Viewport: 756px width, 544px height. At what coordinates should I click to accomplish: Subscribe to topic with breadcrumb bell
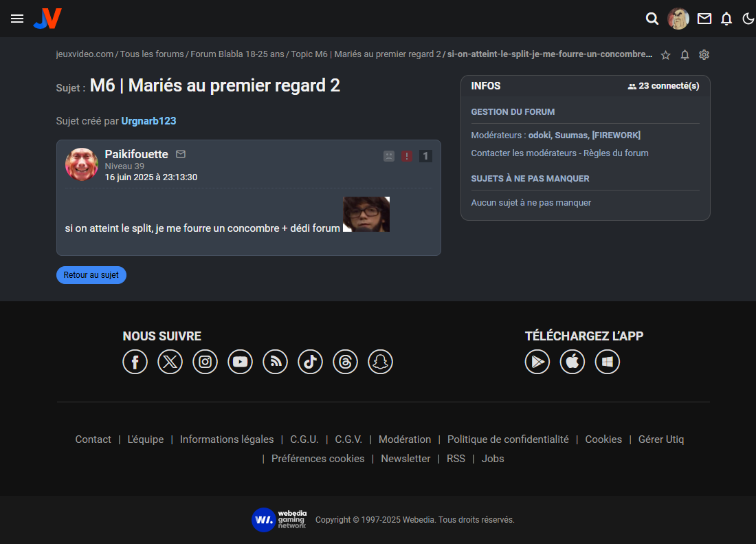(685, 55)
